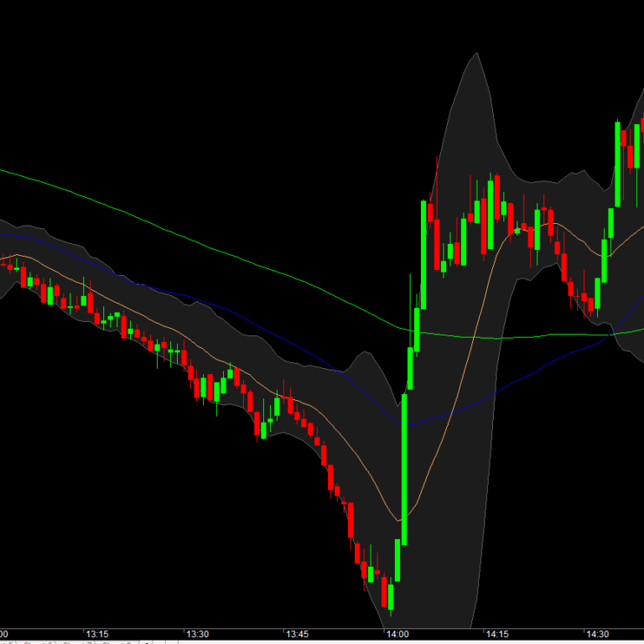This screenshot has height=644, width=644.
Task: Click the 14:30 time axis label
Action: coord(596,634)
